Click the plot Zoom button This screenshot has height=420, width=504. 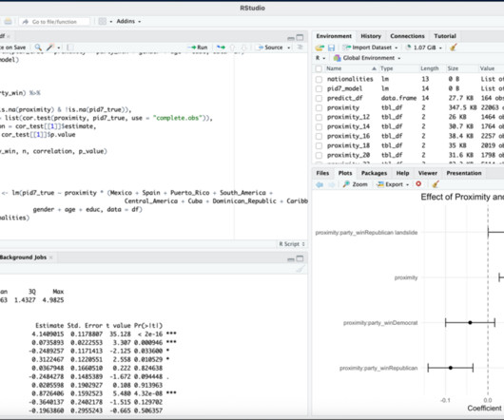coord(356,184)
